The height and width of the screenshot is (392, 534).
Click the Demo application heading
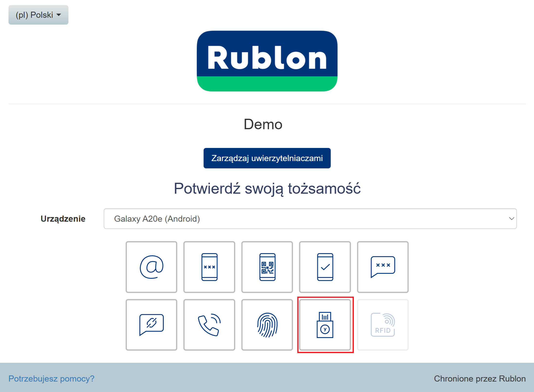[263, 124]
